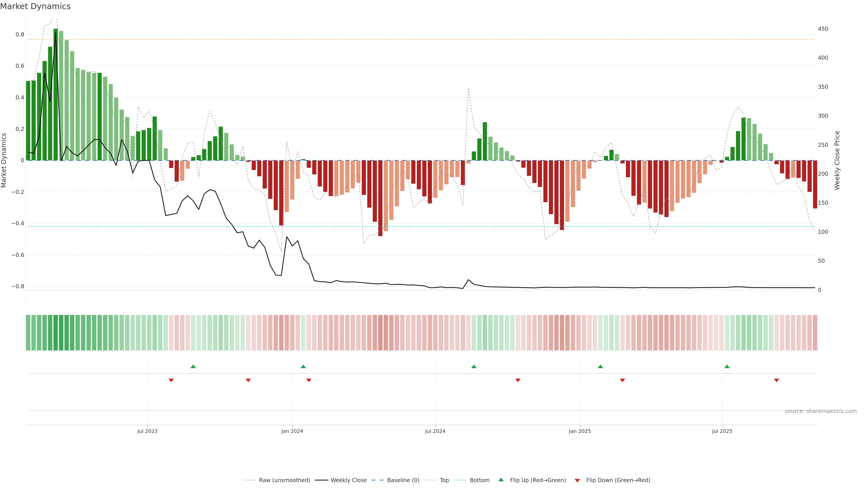Toggle Baseline (0) legend entry
The width and height of the screenshot is (868, 488).
point(403,480)
